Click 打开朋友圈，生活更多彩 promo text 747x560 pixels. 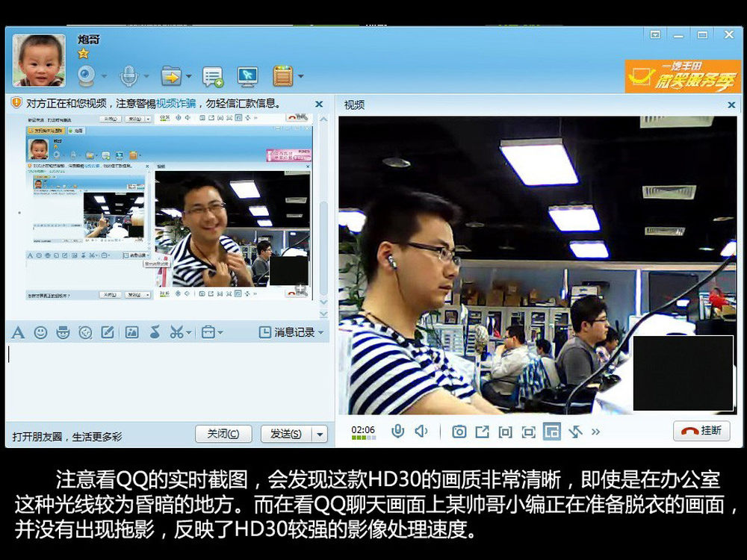[67, 436]
